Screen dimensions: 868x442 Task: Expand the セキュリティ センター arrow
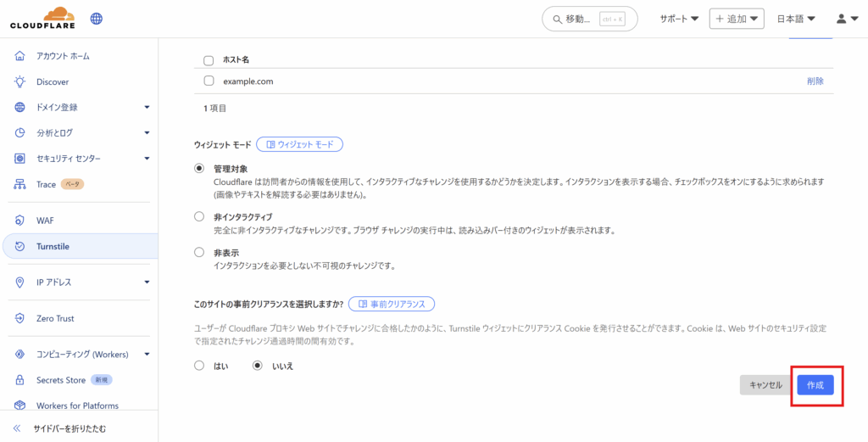pyautogui.click(x=147, y=159)
